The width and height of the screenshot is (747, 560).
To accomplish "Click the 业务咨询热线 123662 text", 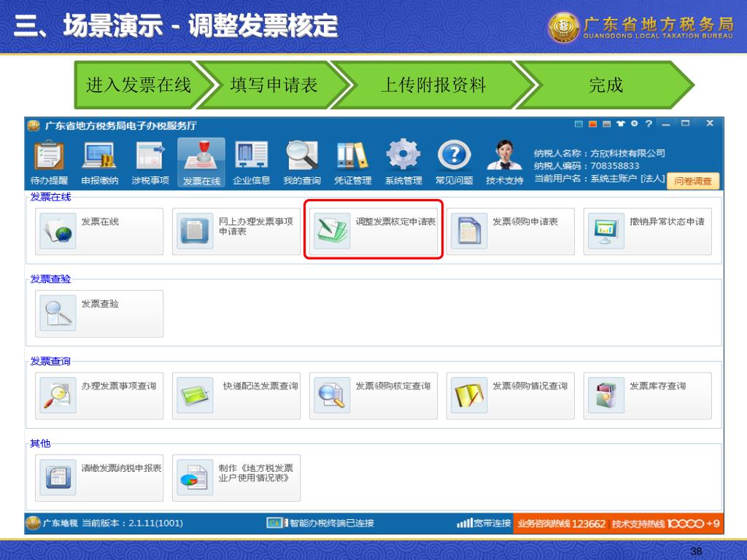I will click(561, 524).
